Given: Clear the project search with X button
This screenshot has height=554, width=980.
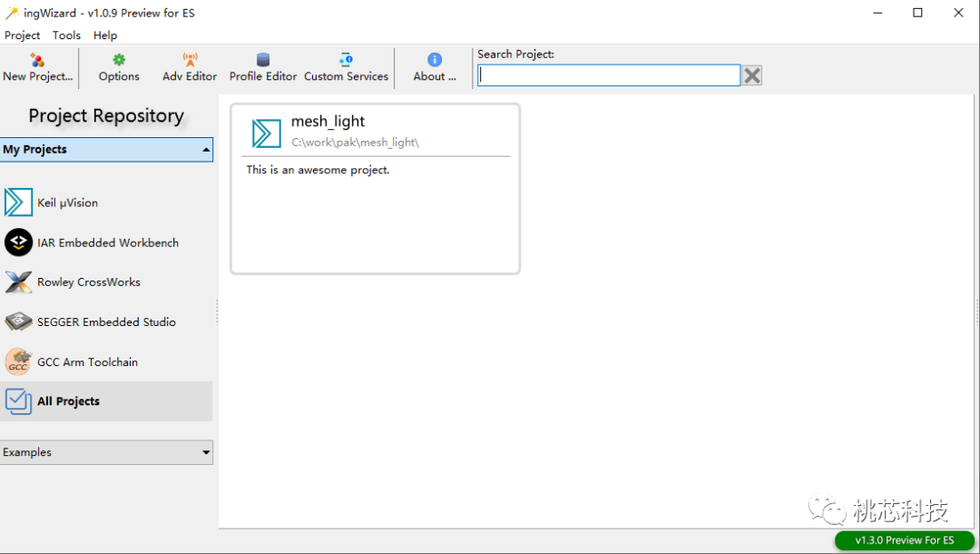Looking at the screenshot, I should pos(752,75).
